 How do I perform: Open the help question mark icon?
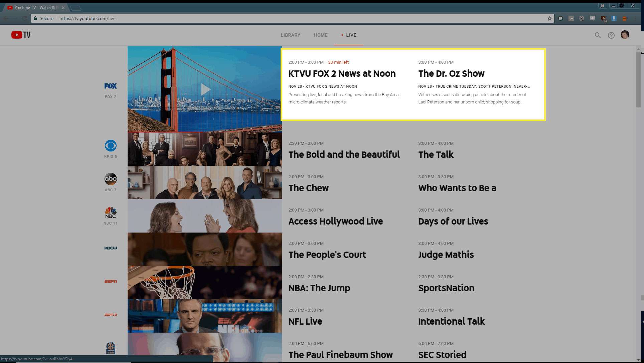(x=611, y=35)
